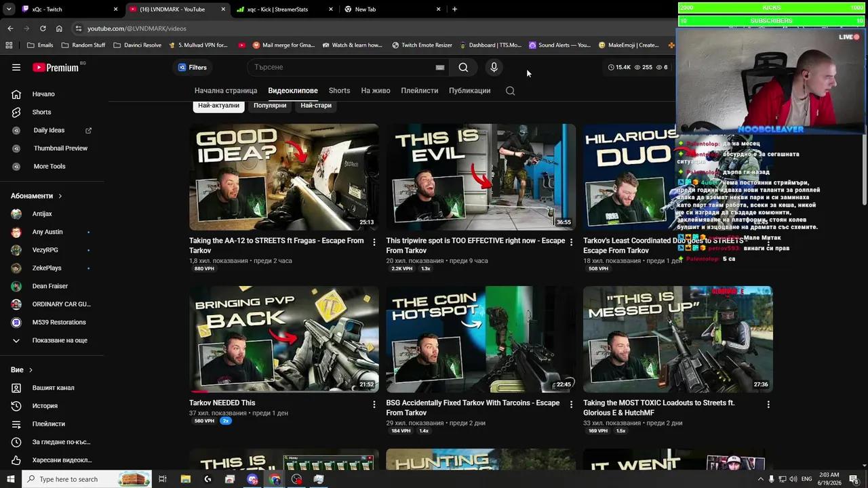Open История history in sidebar
This screenshot has width=868, height=488.
click(x=45, y=406)
